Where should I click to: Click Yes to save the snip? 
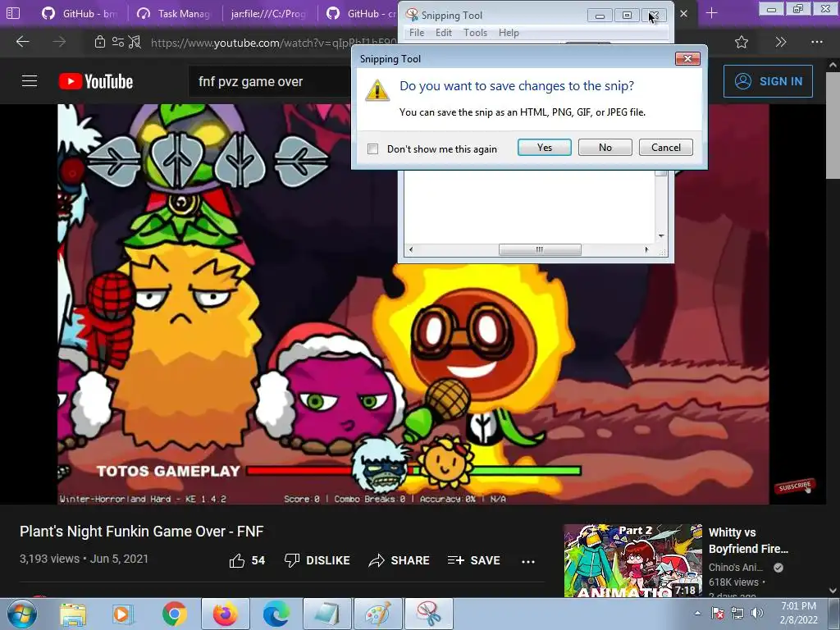pyautogui.click(x=545, y=148)
